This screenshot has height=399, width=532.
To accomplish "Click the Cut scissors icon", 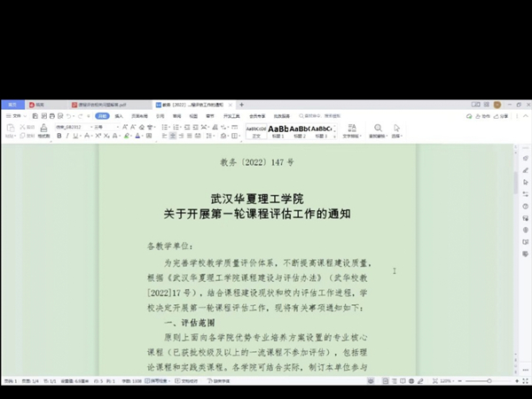I will pos(22,127).
